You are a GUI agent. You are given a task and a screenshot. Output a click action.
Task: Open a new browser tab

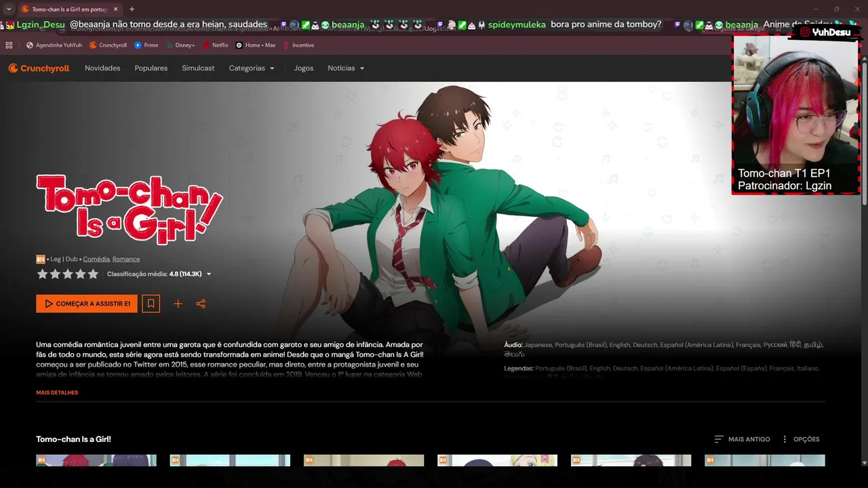[132, 9]
